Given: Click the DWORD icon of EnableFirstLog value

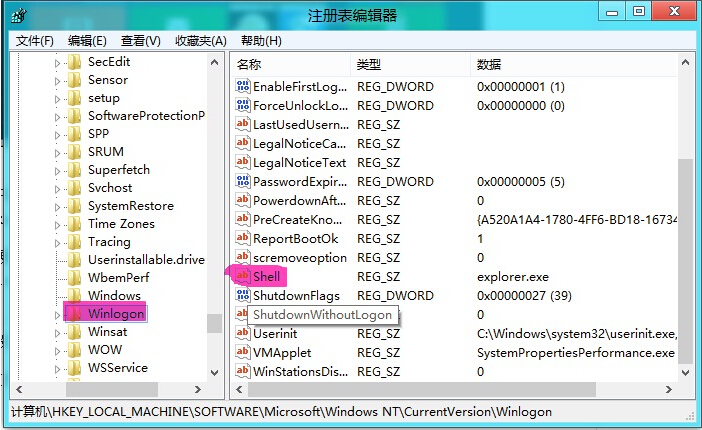Looking at the screenshot, I should (242, 86).
